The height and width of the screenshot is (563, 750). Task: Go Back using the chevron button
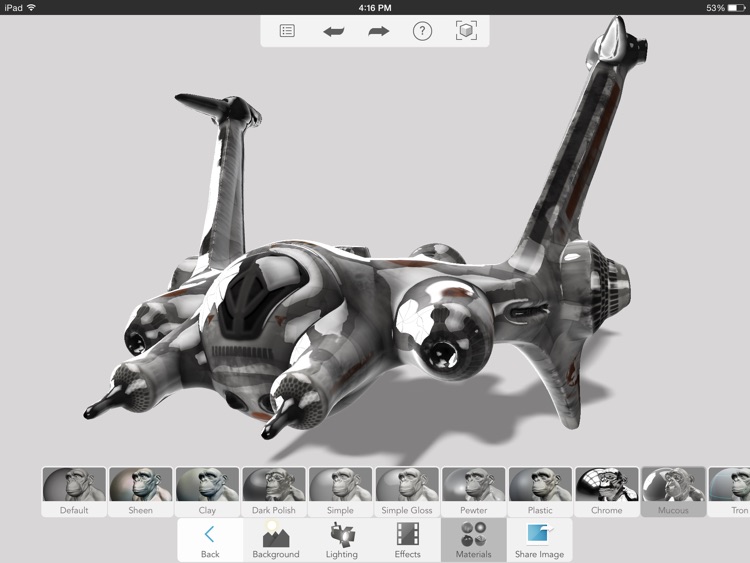point(210,540)
